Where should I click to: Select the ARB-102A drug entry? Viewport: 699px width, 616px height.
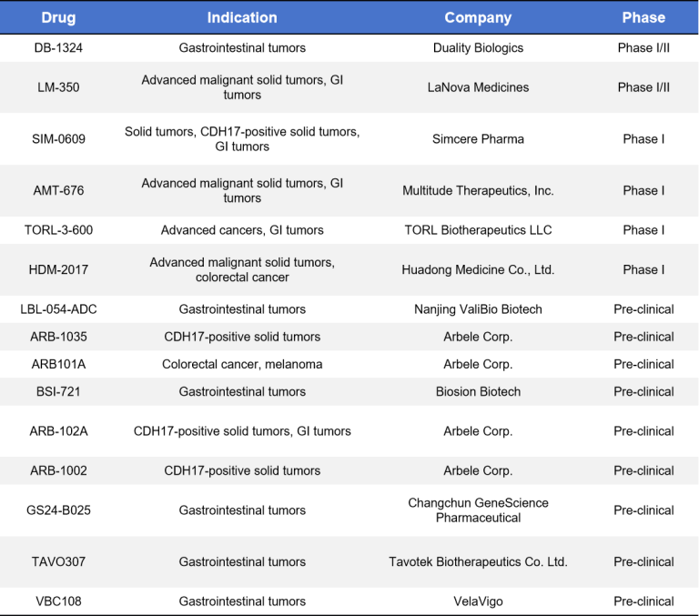tap(58, 431)
